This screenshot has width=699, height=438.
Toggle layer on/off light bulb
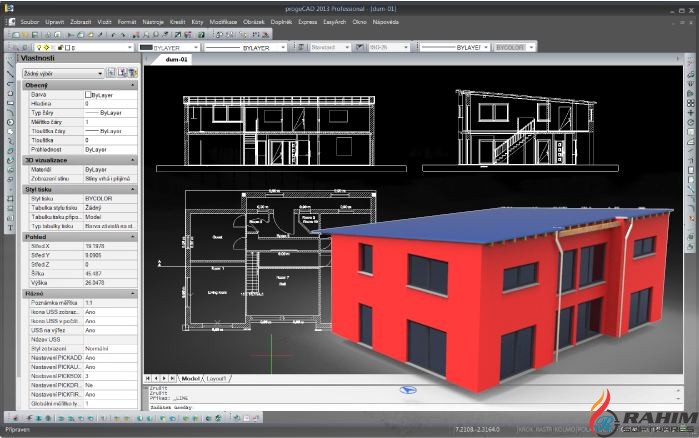pos(39,48)
